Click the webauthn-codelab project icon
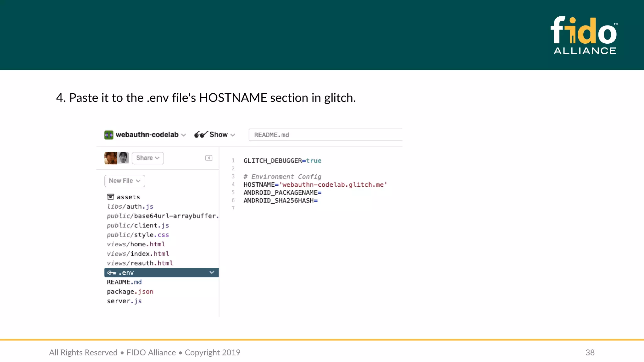644x362 pixels. 109,135
